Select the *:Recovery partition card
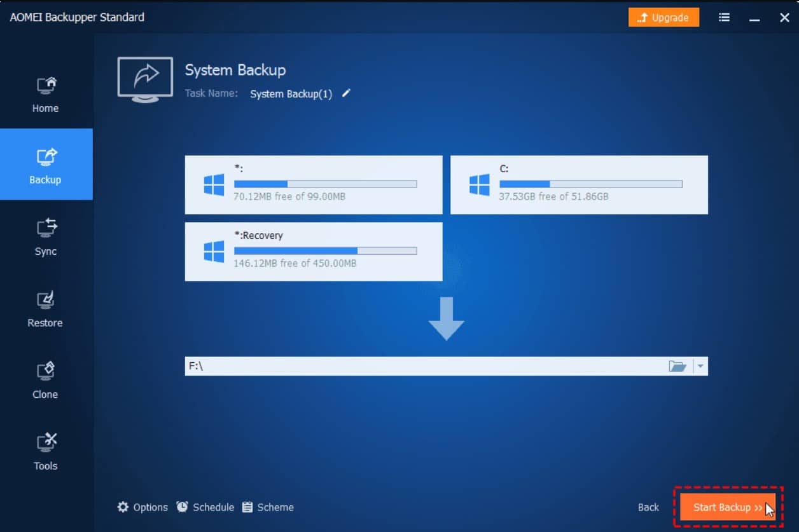The image size is (799, 532). (x=314, y=251)
